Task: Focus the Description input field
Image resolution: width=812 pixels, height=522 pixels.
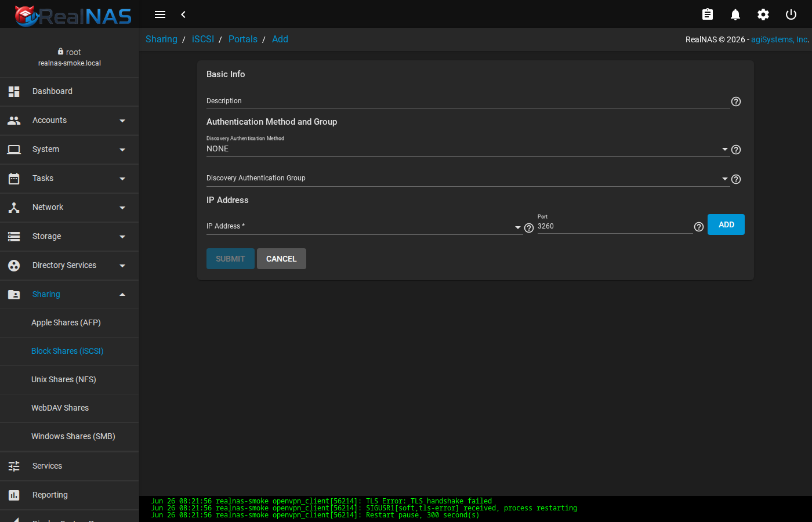Action: point(467,101)
